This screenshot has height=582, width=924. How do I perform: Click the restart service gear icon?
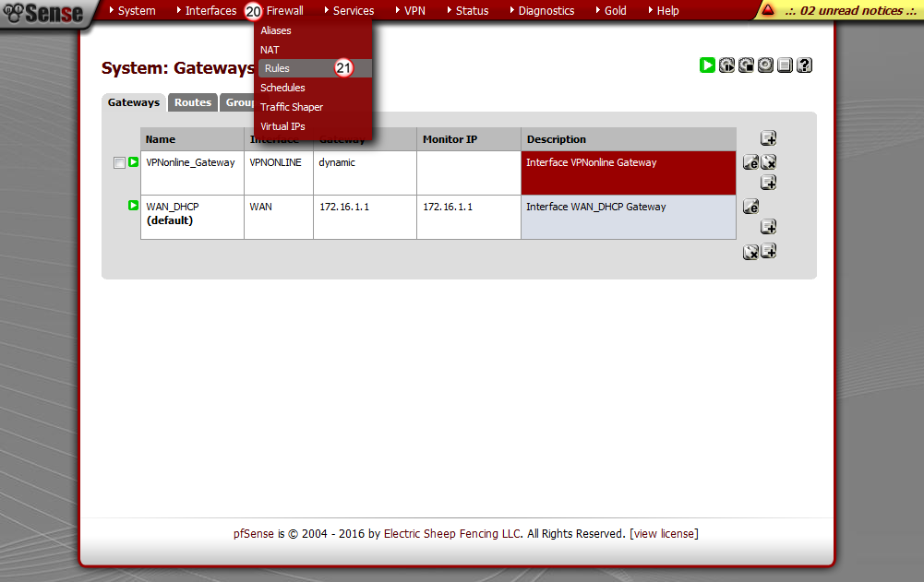pyautogui.click(x=726, y=65)
